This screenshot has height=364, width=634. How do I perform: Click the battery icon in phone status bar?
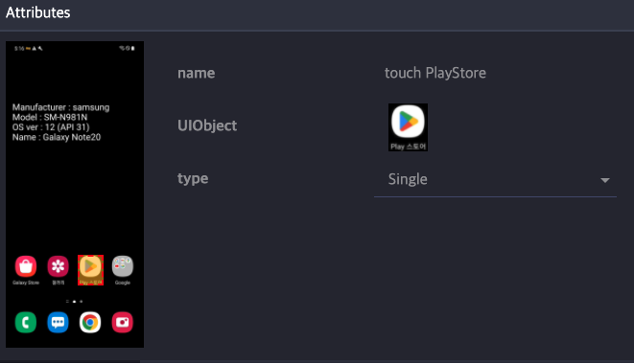tap(133, 48)
